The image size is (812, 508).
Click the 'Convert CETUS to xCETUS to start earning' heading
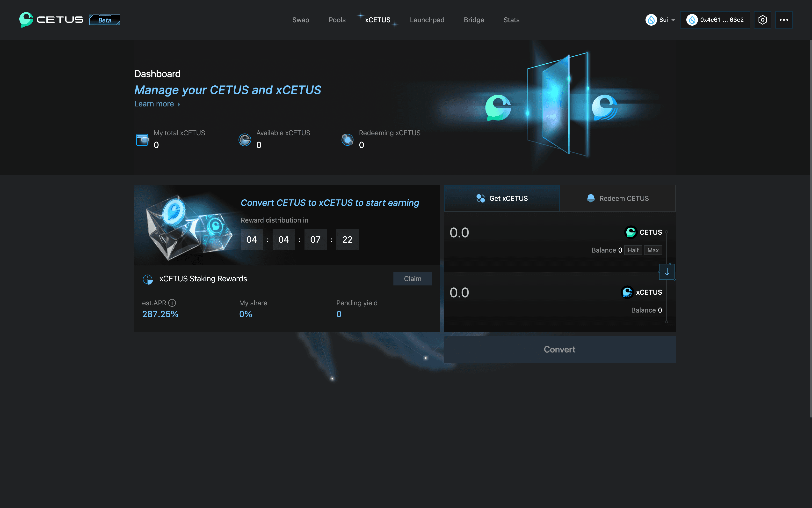coord(330,203)
